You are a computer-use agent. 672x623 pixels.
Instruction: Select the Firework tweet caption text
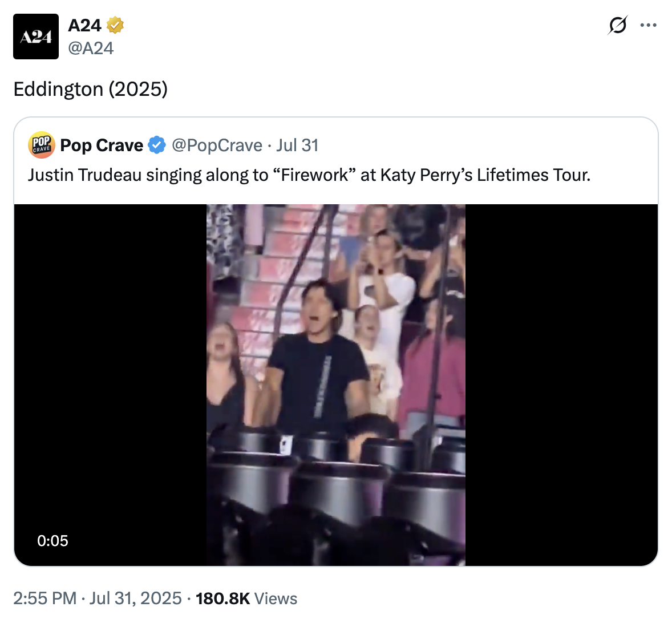311,175
